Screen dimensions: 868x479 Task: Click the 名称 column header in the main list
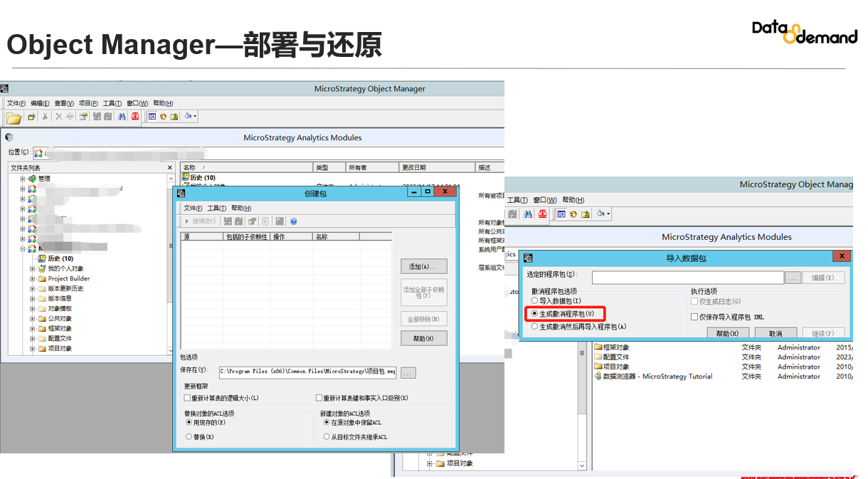247,167
